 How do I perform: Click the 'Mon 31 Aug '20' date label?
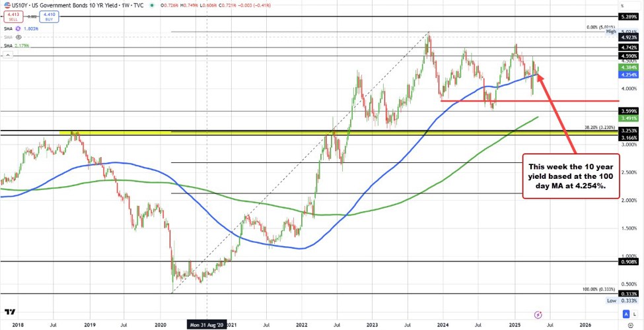207,325
